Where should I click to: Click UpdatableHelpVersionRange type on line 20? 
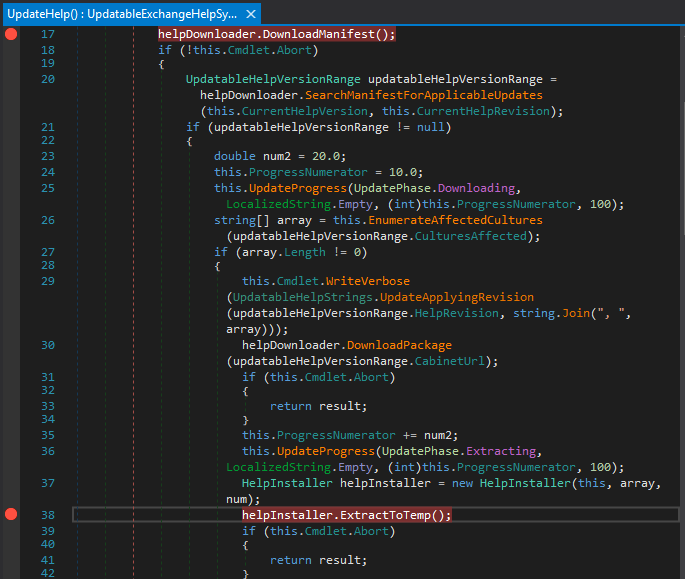(x=274, y=79)
